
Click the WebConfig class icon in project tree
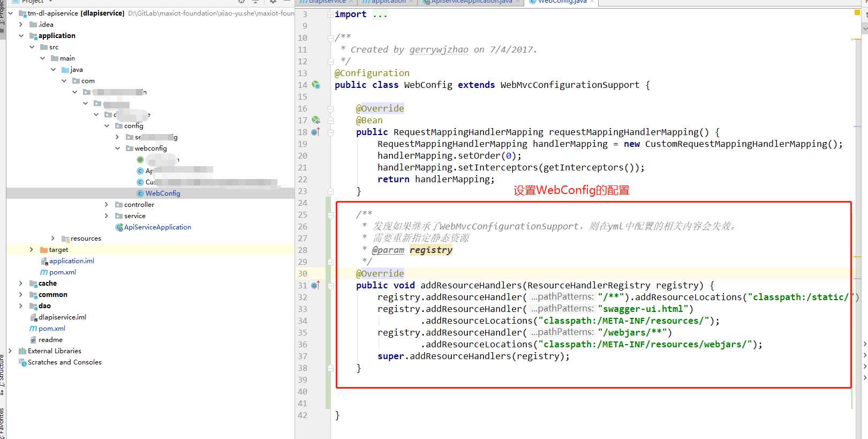coord(140,194)
